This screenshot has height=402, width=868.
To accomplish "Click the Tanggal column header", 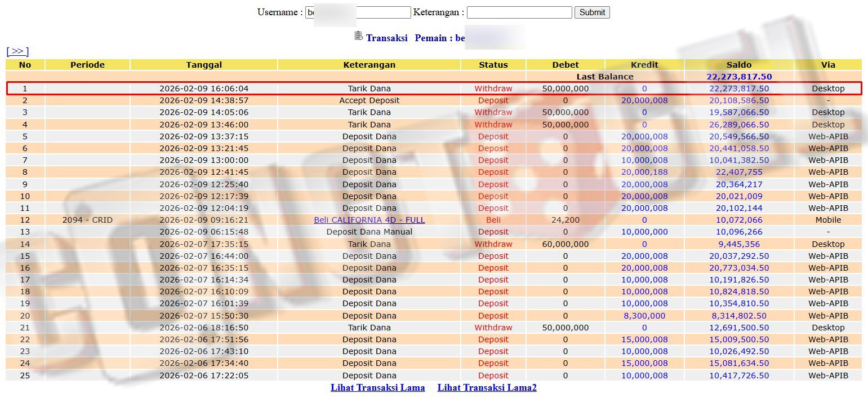I will click(203, 65).
